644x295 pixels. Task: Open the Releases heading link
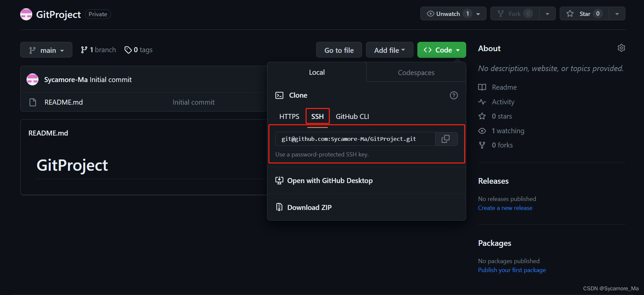(x=493, y=181)
